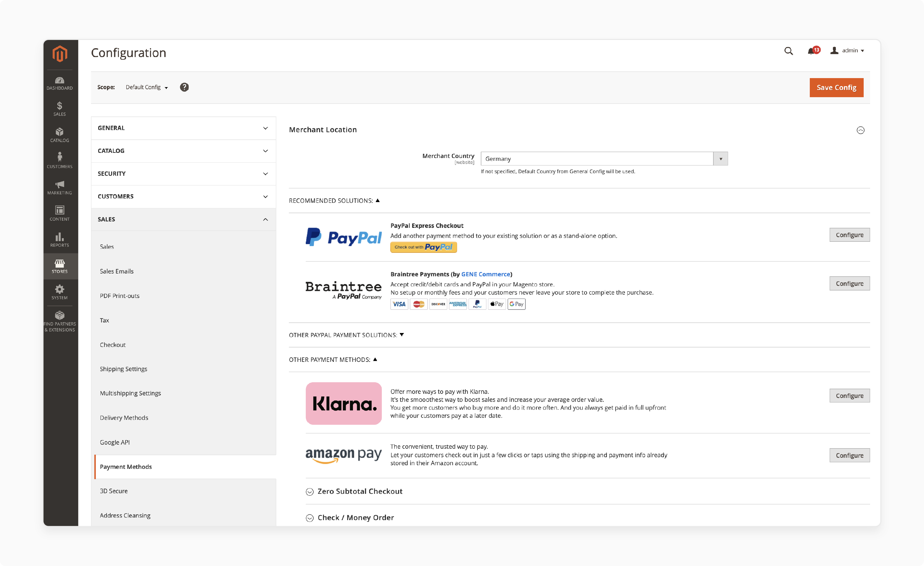Open the Dashboard sidebar section

coord(60,83)
